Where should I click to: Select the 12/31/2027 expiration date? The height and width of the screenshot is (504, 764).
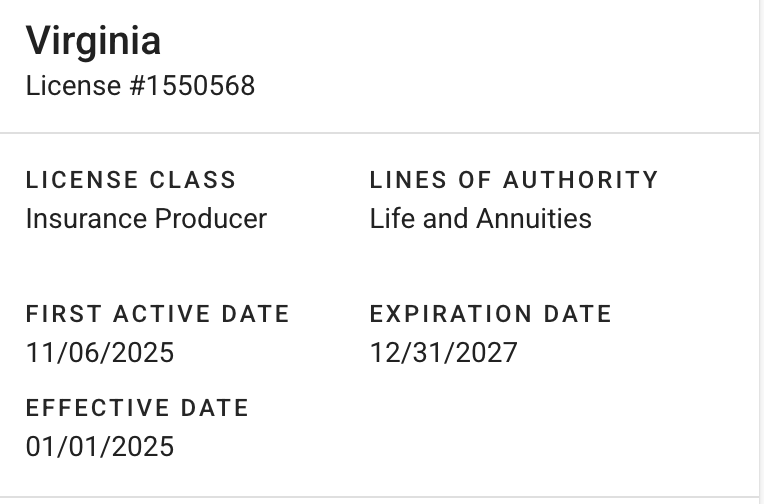444,353
